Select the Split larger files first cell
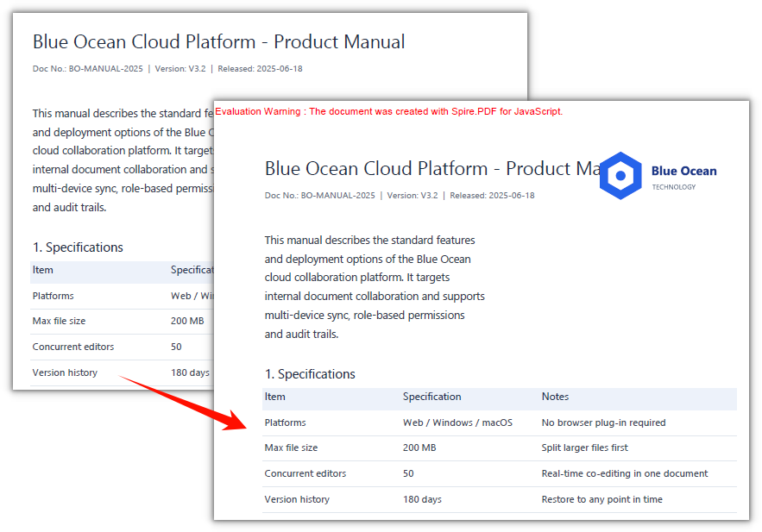The image size is (762, 532). click(x=584, y=448)
